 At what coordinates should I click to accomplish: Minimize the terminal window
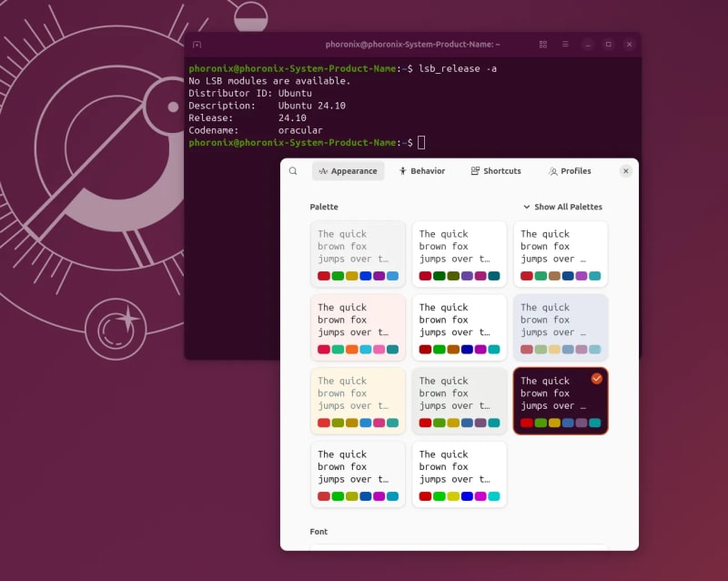click(588, 44)
